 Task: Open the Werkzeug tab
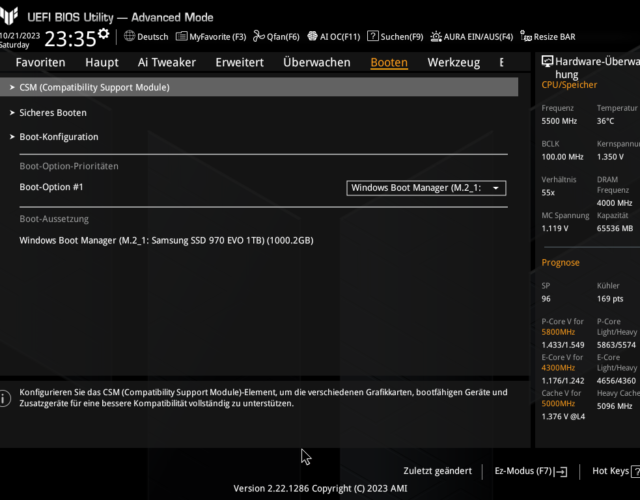(453, 62)
